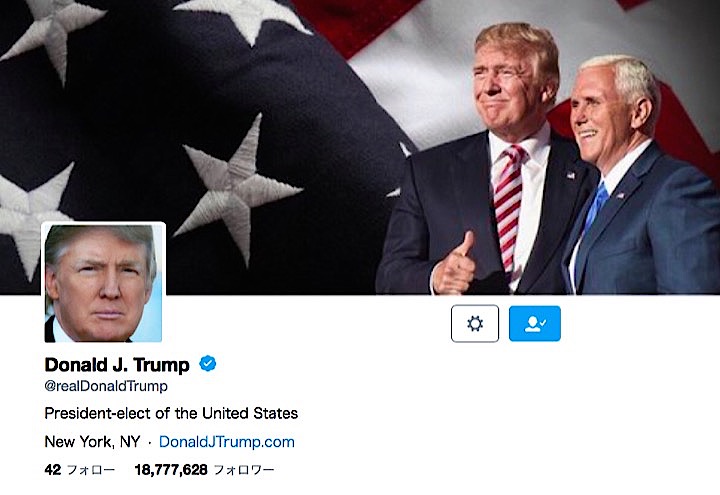Open the フォロワー followers list label
The image size is (720, 495).
click(244, 470)
